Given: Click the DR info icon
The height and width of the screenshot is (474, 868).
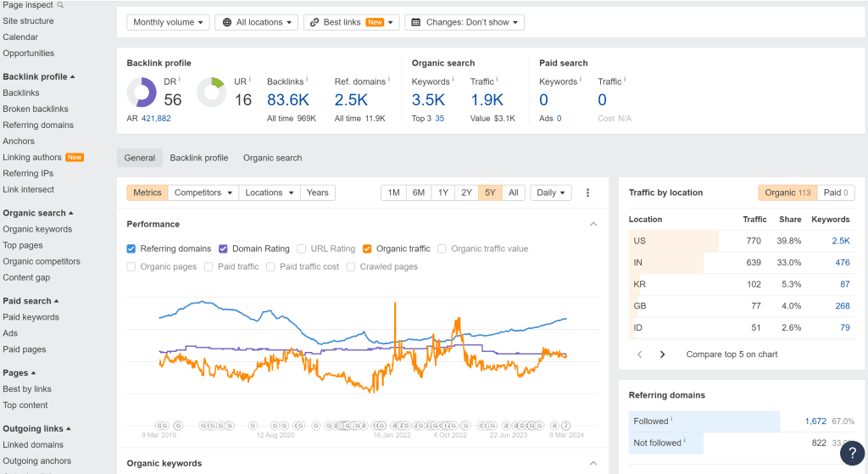Looking at the screenshot, I should [180, 79].
